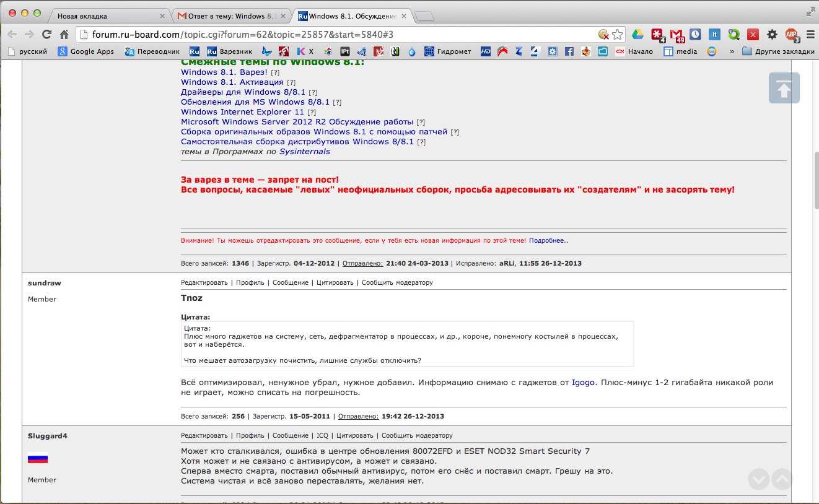Click the Facebook bookmark icon
This screenshot has width=819, height=504.
point(569,51)
